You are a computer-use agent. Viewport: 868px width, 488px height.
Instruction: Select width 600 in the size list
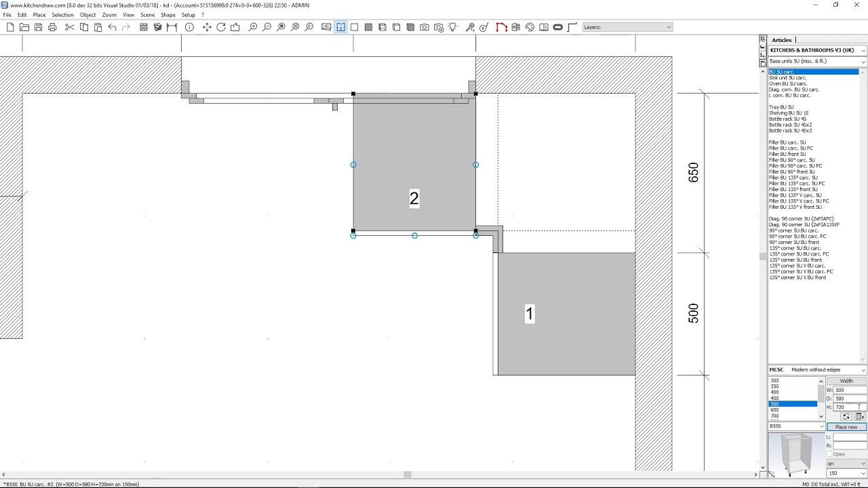tap(774, 410)
